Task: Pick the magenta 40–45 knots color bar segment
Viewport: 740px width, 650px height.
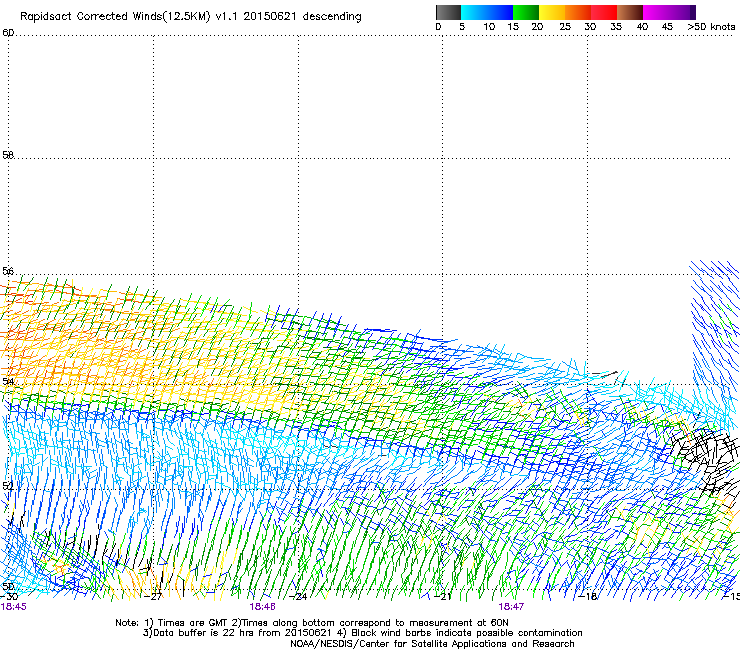Action: [656, 12]
